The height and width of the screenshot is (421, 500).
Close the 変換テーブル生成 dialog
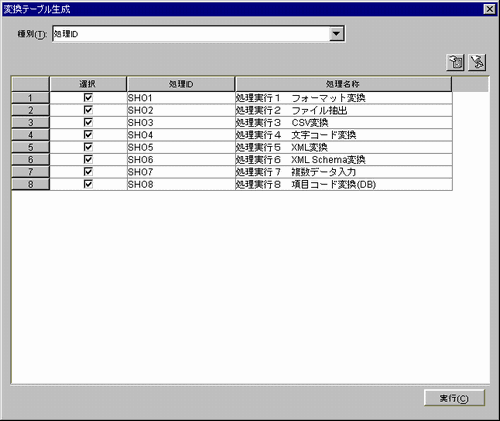489,9
